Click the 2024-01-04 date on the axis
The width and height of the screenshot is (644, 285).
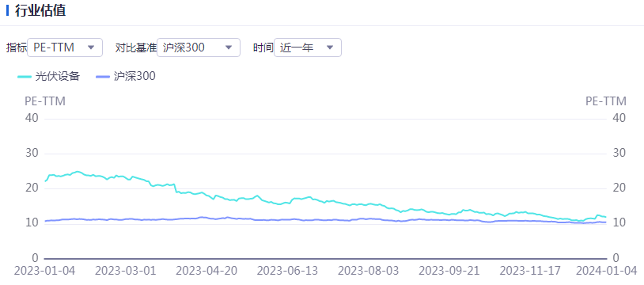[x=606, y=270]
